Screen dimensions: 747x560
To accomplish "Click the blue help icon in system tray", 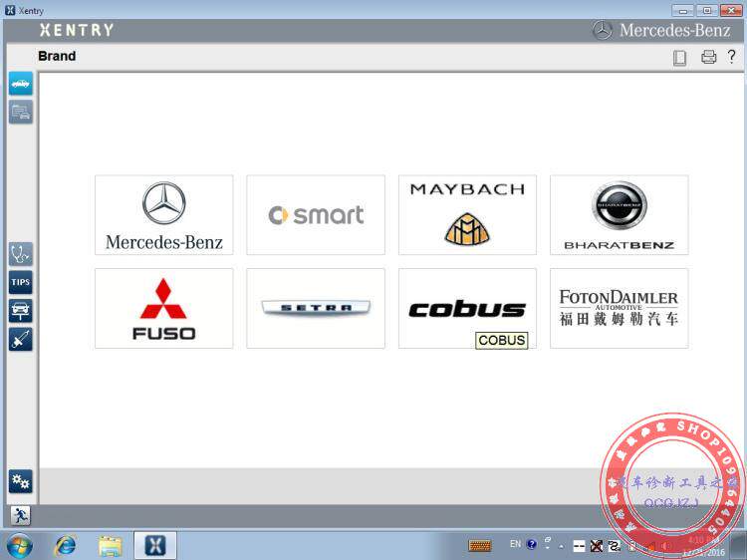I will 532,544.
